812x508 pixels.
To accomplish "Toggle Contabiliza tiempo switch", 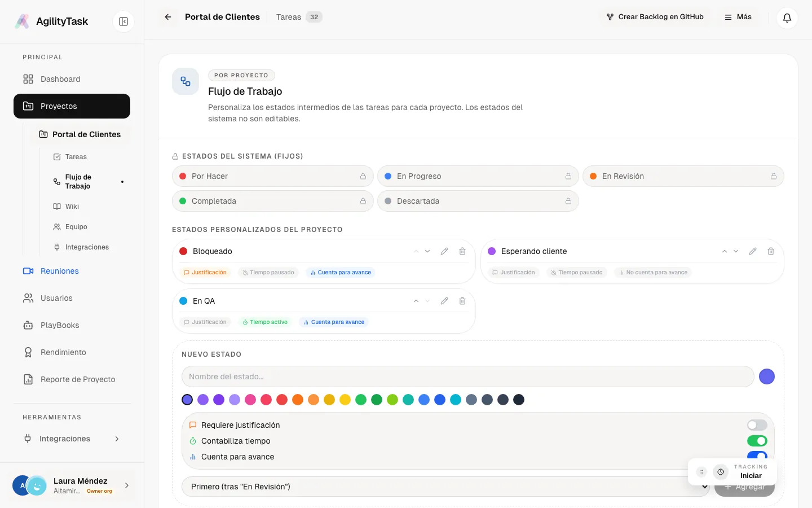I will tap(757, 441).
